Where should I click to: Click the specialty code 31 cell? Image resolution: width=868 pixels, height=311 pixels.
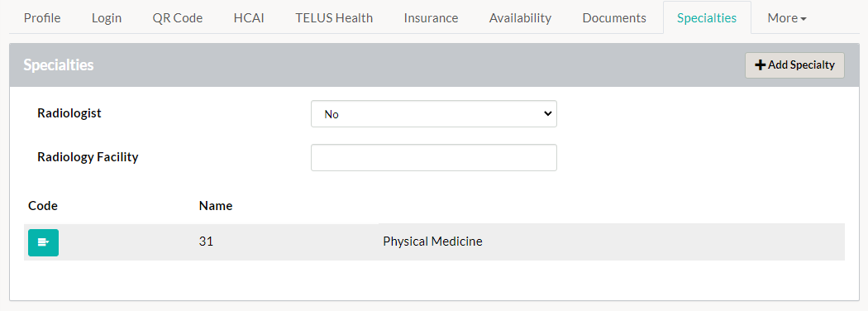click(206, 242)
